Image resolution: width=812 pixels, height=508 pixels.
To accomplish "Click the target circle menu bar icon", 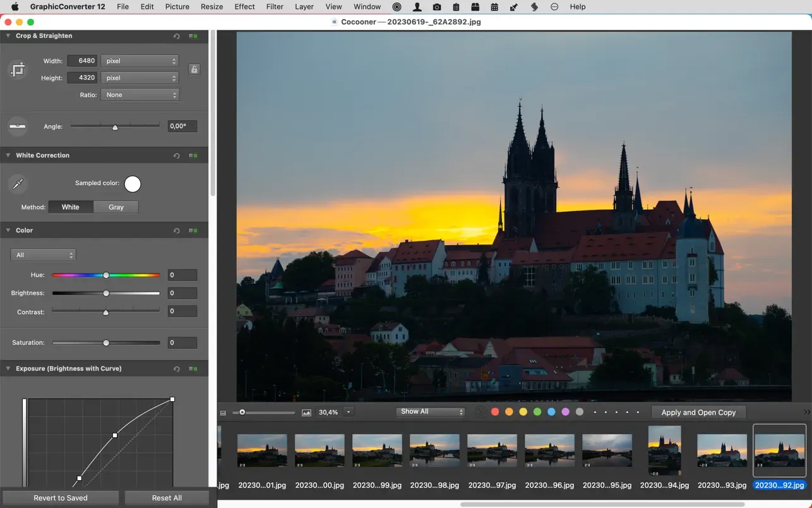I will [397, 7].
